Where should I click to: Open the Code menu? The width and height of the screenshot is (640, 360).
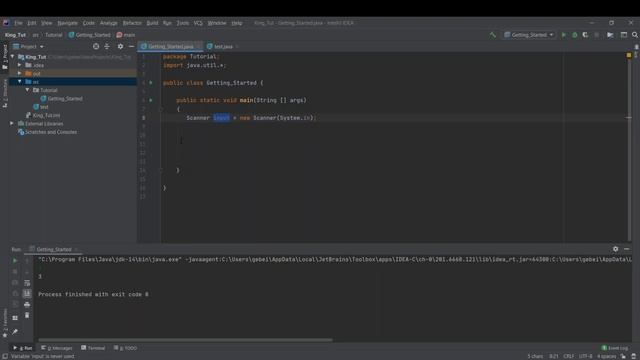(x=89, y=23)
